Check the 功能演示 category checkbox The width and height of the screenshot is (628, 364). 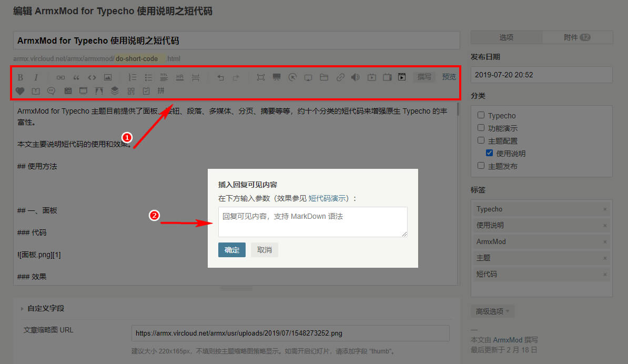pyautogui.click(x=481, y=128)
